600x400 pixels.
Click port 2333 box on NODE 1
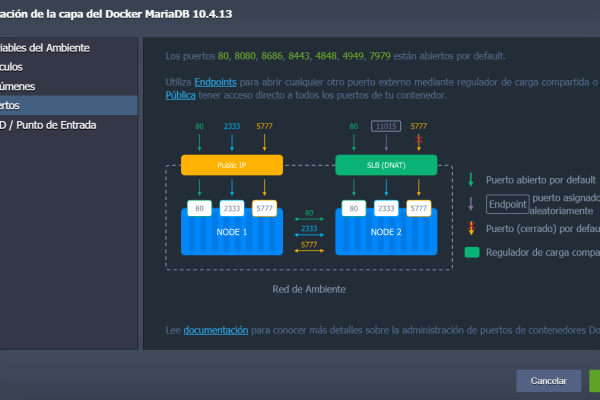[x=232, y=208]
